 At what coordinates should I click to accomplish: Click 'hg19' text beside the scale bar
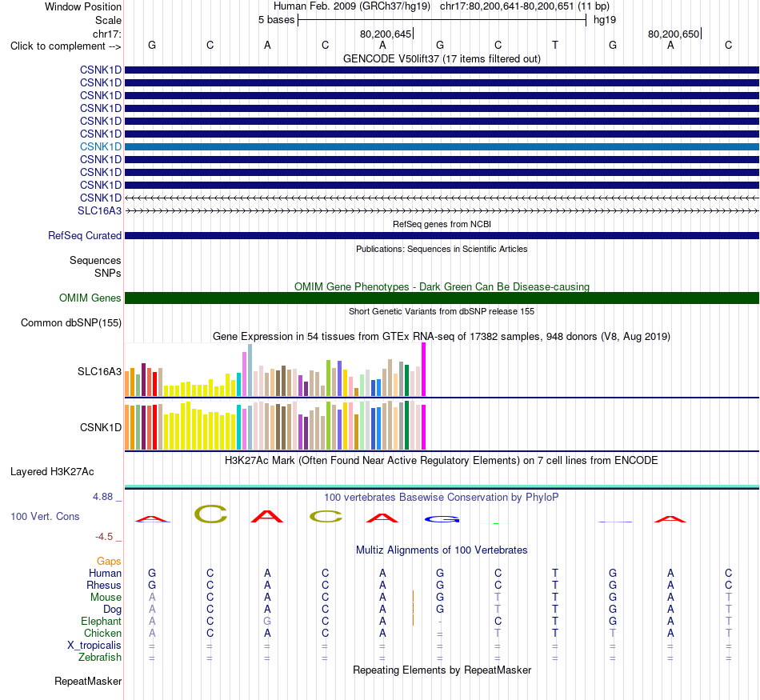pyautogui.click(x=605, y=20)
